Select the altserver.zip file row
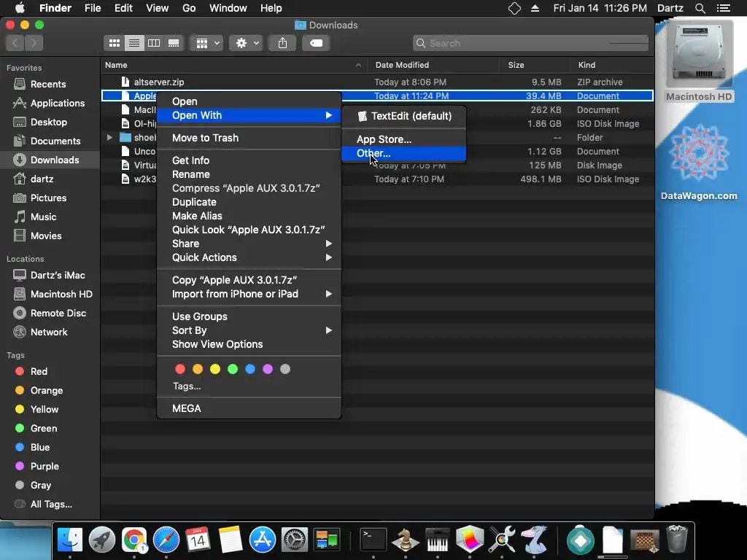 pyautogui.click(x=377, y=82)
